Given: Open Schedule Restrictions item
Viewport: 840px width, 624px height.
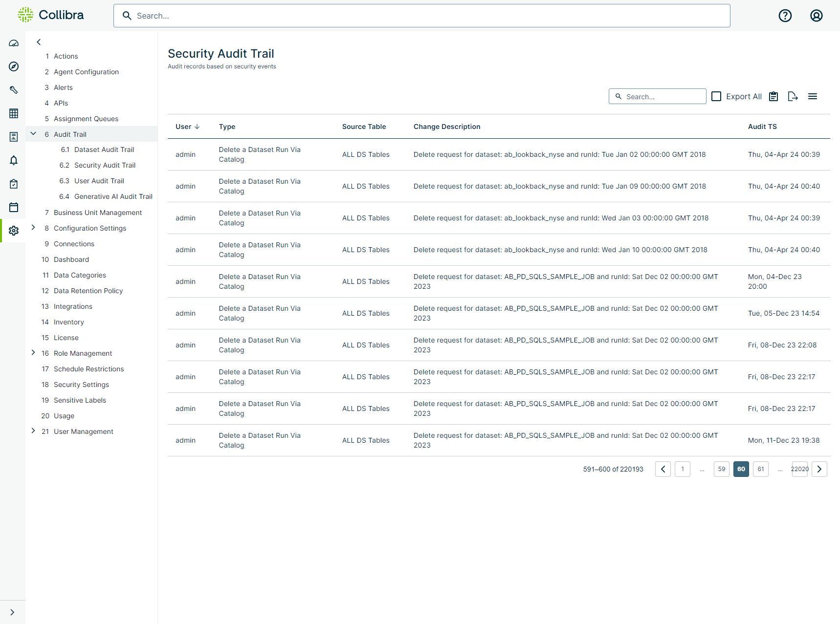Looking at the screenshot, I should 88,369.
